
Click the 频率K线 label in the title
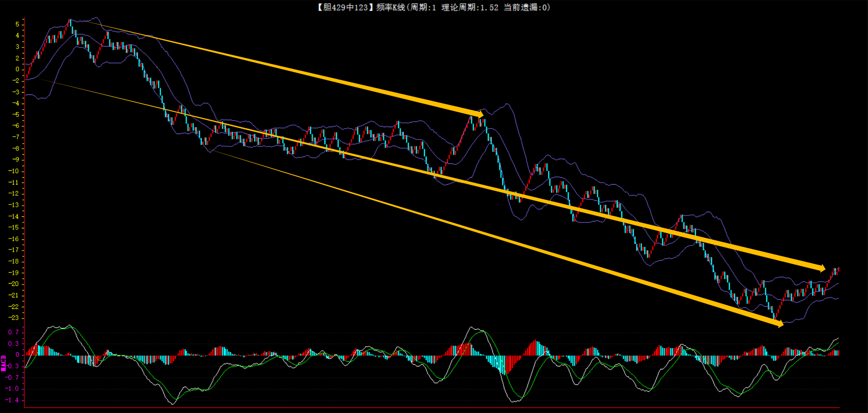click(390, 7)
